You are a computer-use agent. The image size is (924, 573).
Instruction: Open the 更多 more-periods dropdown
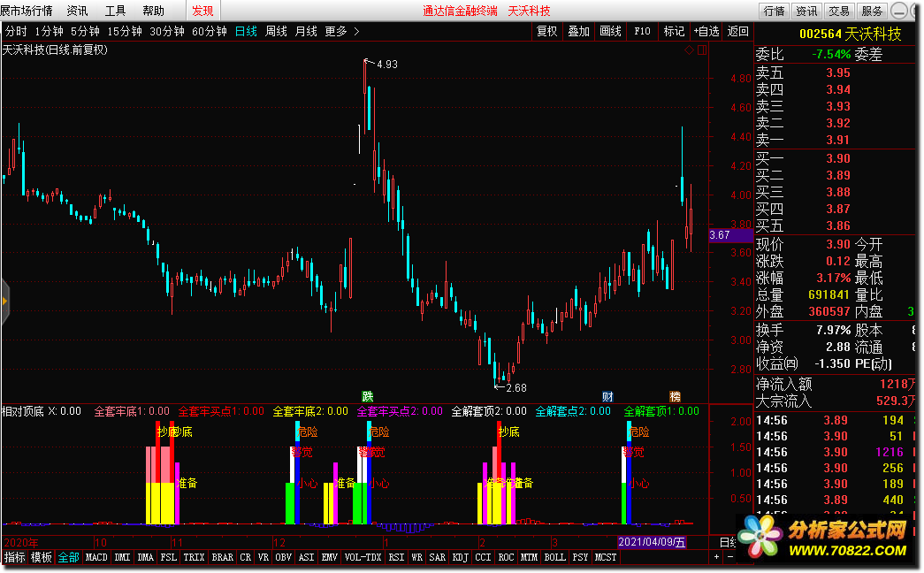[x=336, y=31]
